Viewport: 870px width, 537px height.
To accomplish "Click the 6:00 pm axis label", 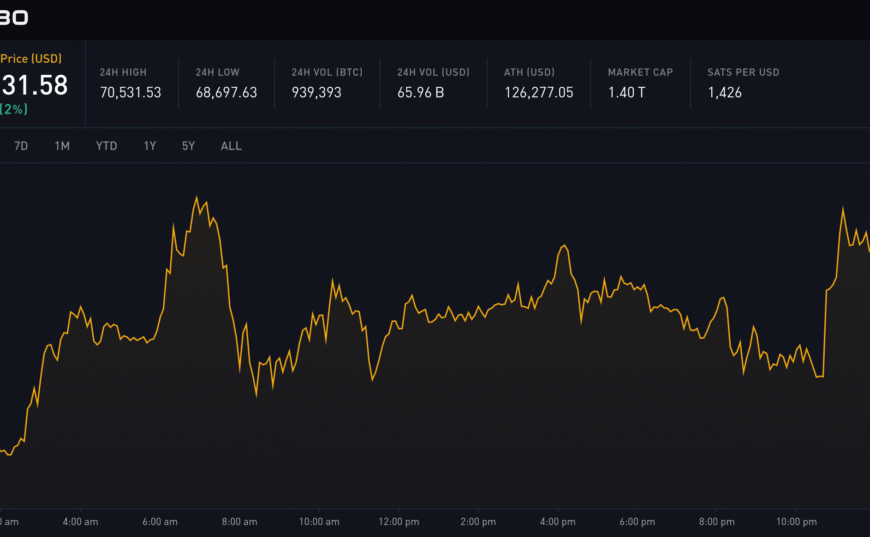I will click(x=637, y=521).
